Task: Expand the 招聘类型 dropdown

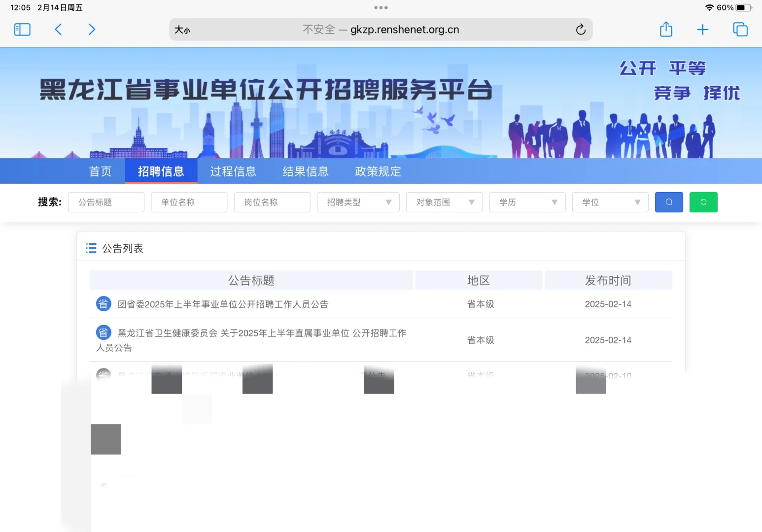Action: coord(358,202)
